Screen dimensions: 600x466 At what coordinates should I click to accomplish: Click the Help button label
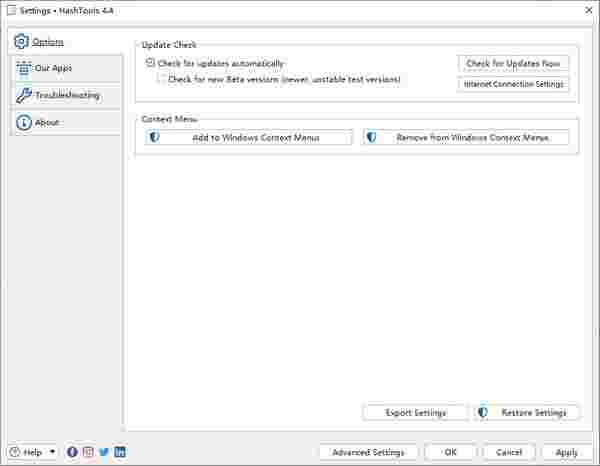[33, 452]
